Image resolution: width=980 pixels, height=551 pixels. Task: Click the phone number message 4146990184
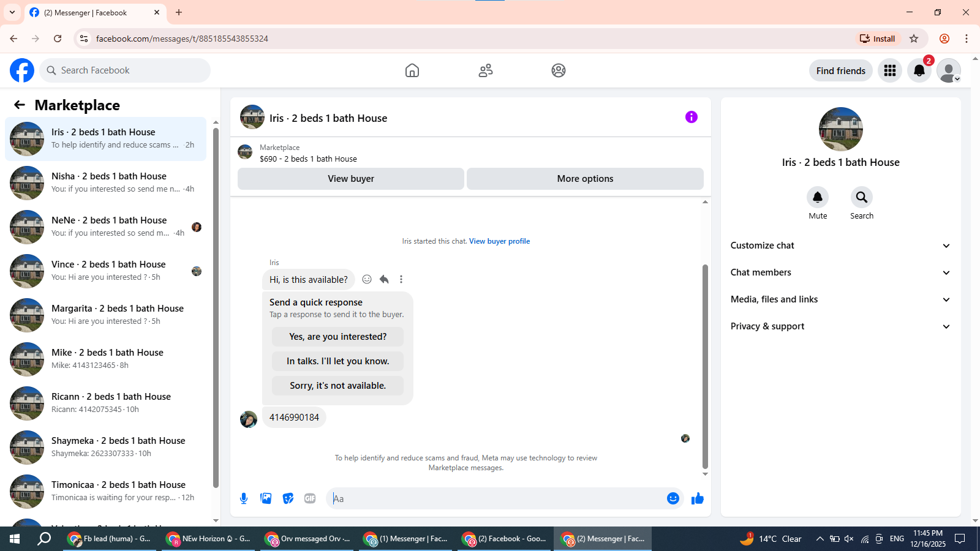pos(294,418)
